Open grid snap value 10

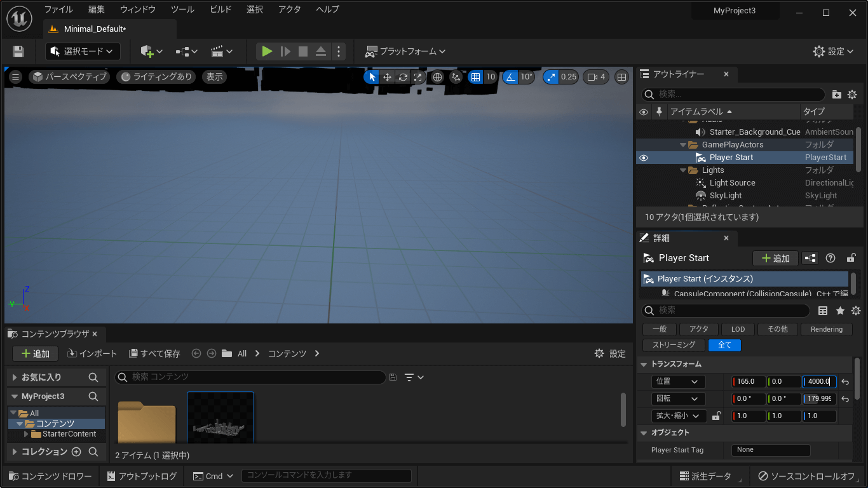491,77
